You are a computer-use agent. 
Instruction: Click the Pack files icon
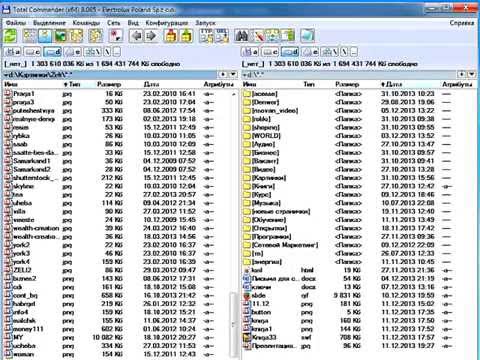[x=171, y=36]
